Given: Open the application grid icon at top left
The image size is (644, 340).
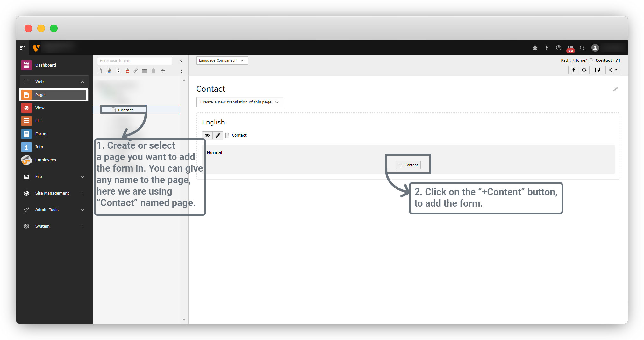Looking at the screenshot, I should pos(23,48).
